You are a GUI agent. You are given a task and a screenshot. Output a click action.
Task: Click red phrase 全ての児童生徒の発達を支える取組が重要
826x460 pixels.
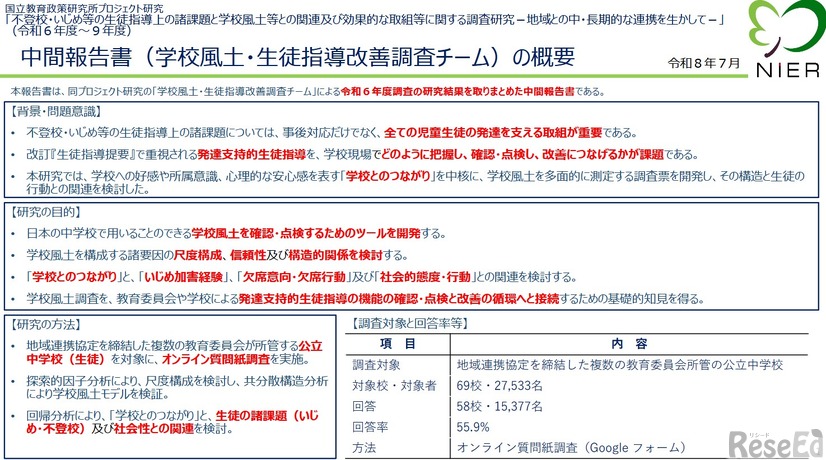[493, 133]
